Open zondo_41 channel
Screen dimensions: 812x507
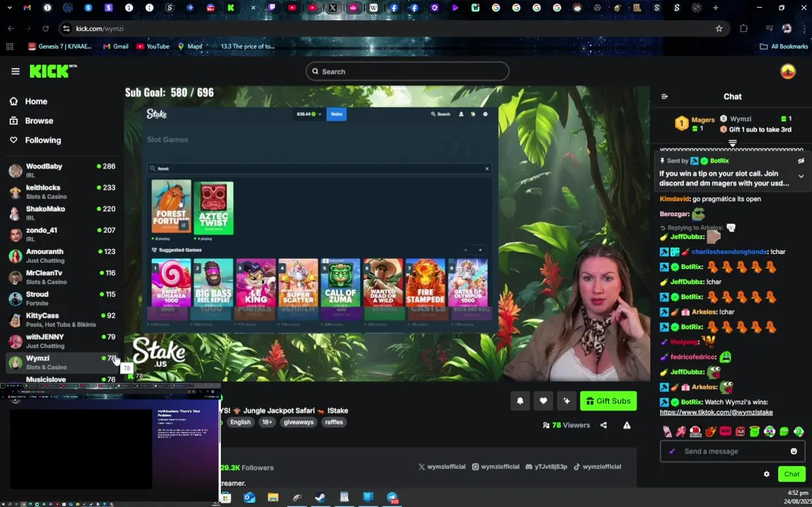[x=62, y=234]
